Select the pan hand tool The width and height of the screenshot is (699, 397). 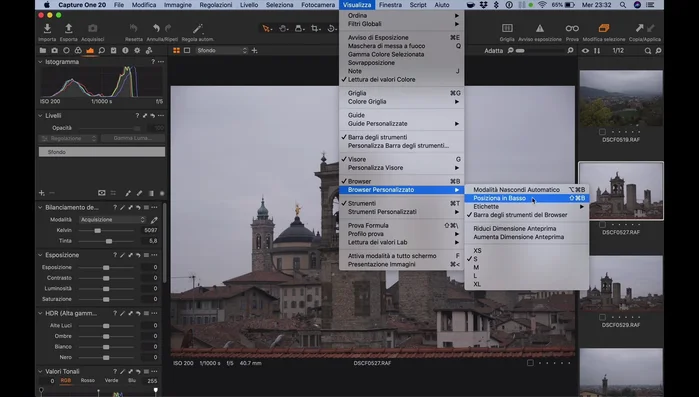pos(283,29)
